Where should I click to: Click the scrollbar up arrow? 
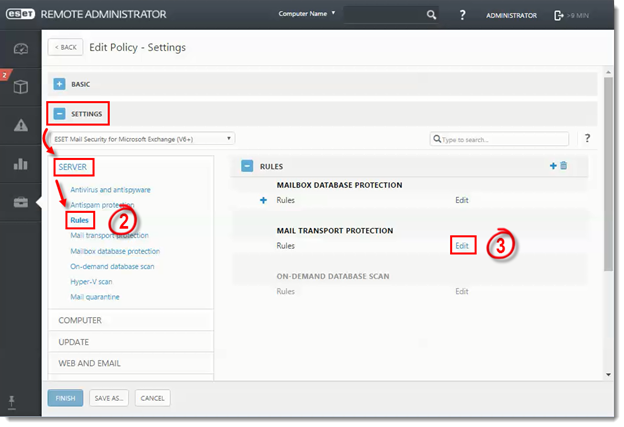[x=608, y=72]
